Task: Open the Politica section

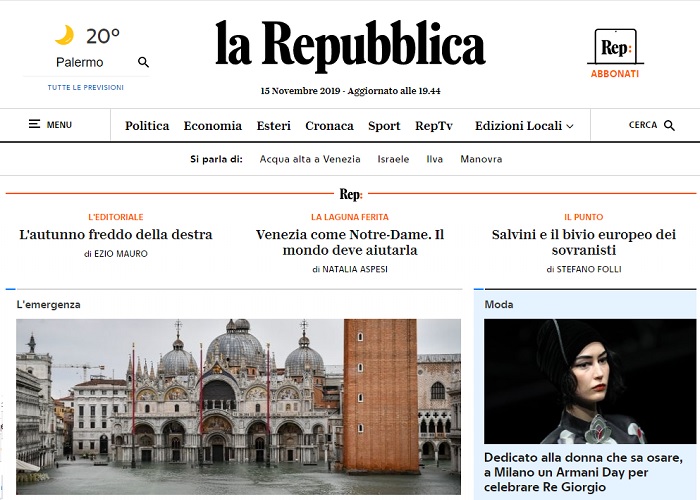Action: click(147, 126)
